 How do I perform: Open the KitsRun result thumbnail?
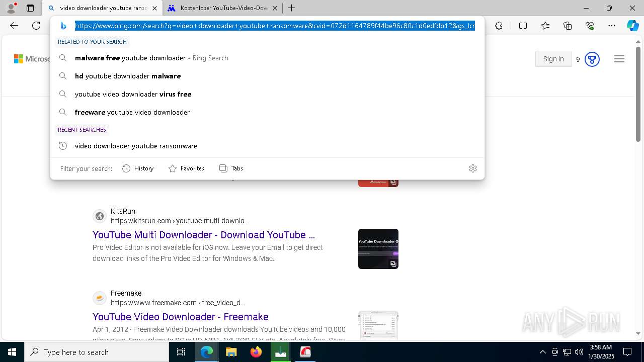[378, 249]
